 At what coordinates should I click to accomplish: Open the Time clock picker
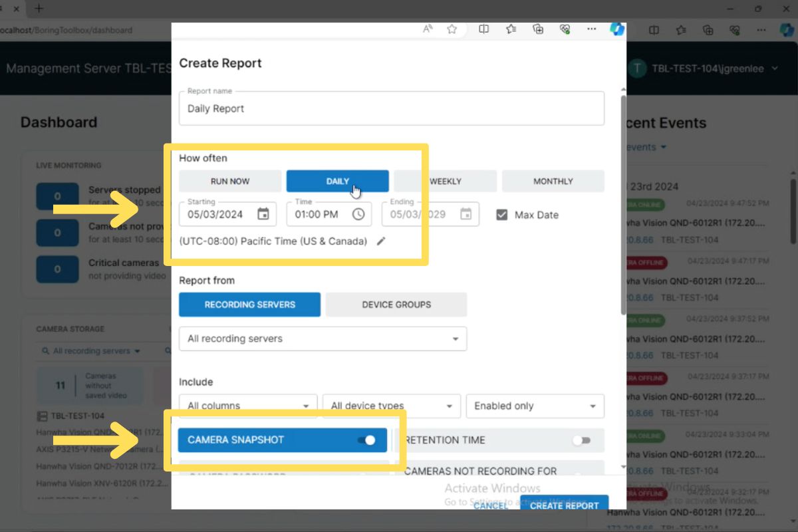coord(358,213)
